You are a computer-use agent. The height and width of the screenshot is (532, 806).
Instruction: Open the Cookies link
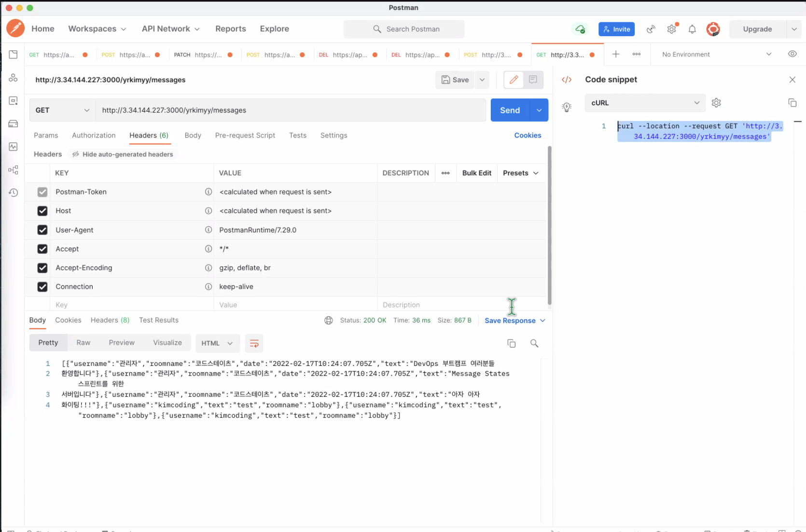point(527,136)
